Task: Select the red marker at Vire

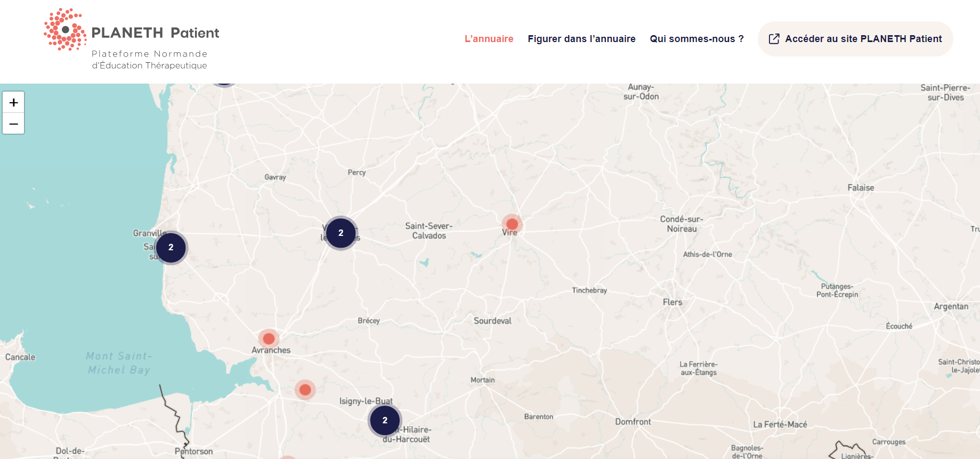Action: click(x=512, y=224)
